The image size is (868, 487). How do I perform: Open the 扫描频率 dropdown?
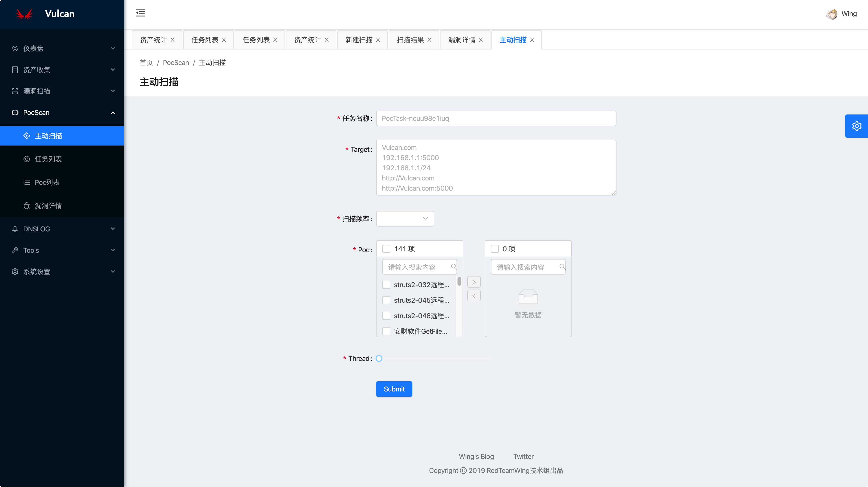405,219
